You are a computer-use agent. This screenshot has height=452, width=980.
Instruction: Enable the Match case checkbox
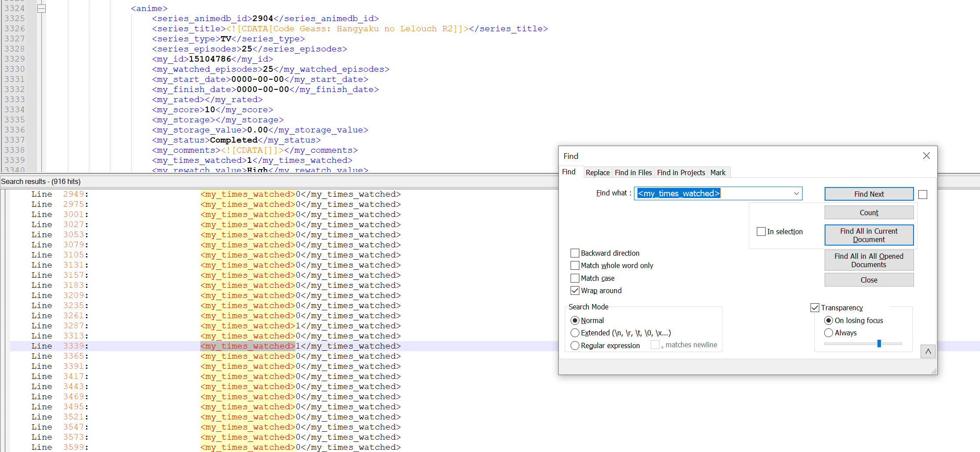(575, 278)
